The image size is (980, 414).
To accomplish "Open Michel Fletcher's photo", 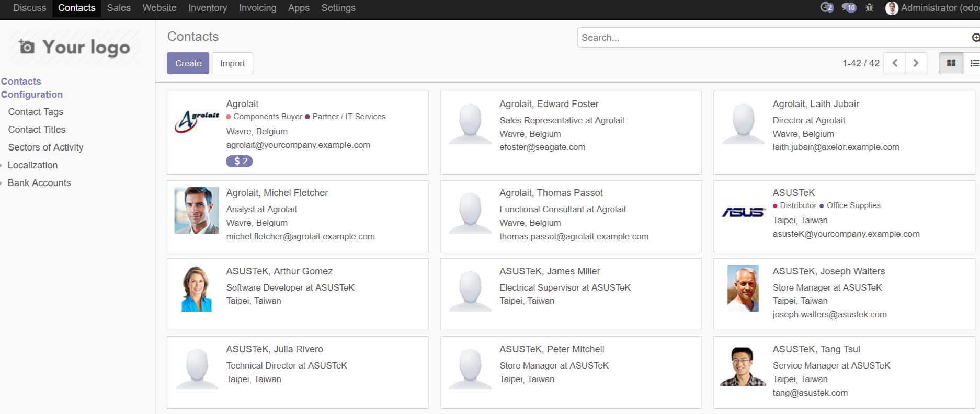I will [197, 210].
